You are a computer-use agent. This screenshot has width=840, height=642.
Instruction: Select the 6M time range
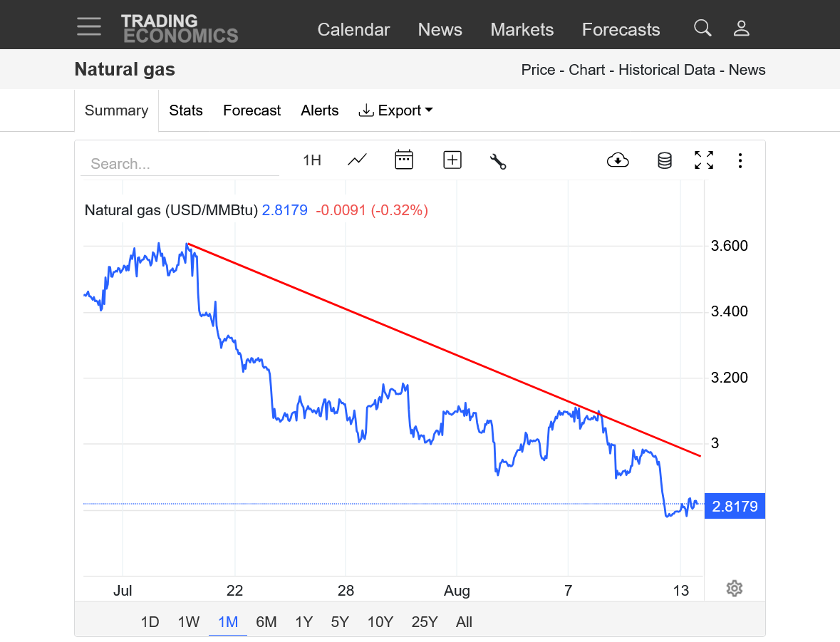[x=266, y=622]
